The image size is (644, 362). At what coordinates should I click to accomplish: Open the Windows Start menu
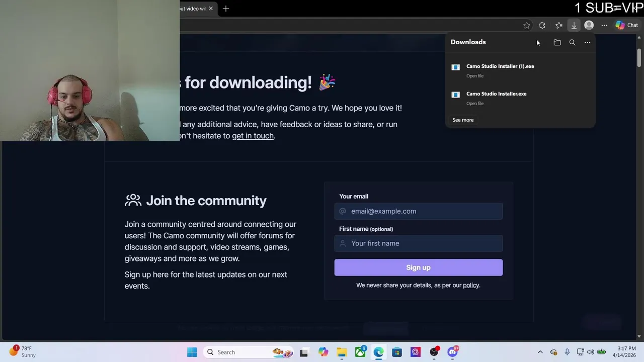click(192, 352)
